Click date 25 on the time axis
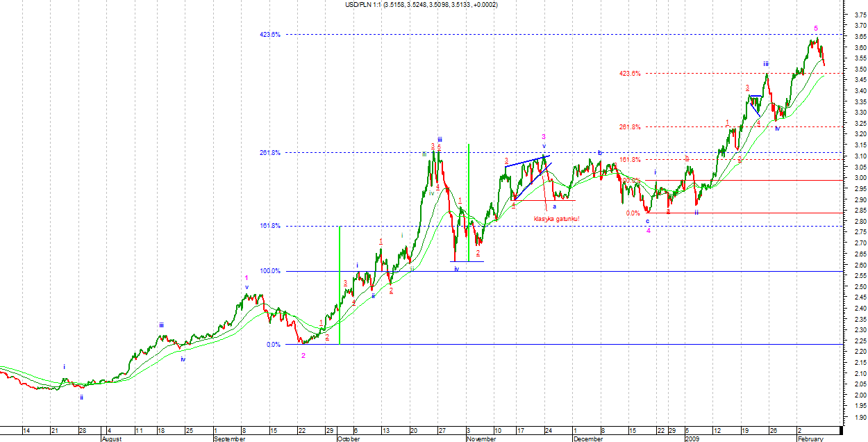The image size is (868, 442). point(189,430)
